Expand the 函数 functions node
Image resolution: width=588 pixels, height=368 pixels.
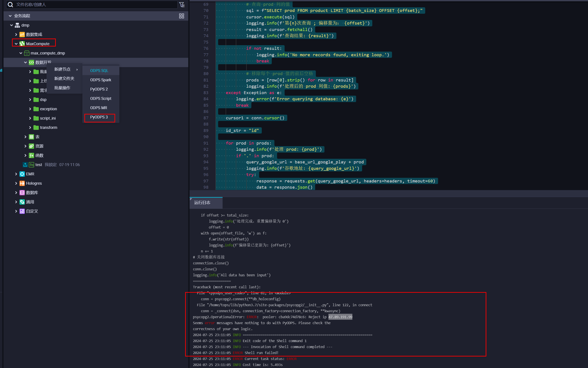[25, 155]
